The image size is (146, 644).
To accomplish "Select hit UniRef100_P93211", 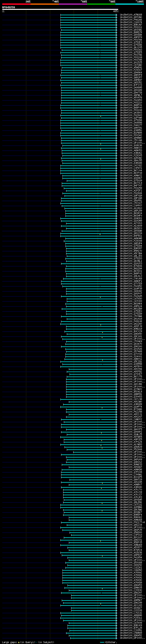I will [x=131, y=27].
